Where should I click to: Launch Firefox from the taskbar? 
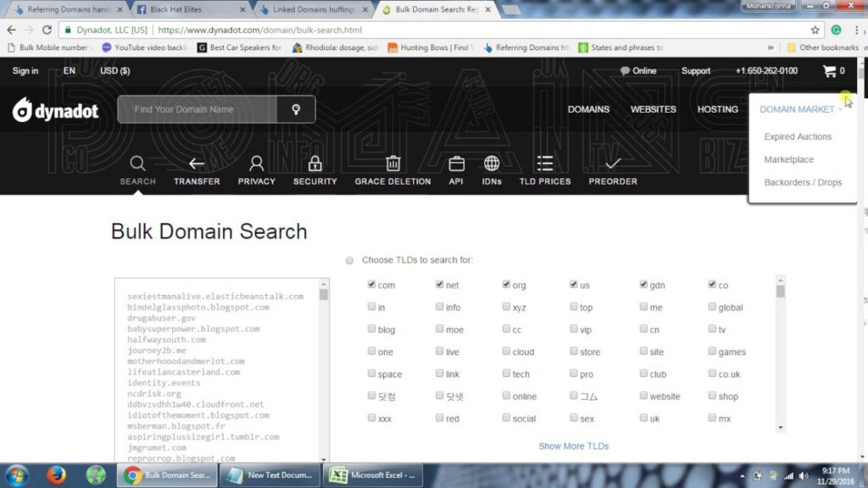tap(56, 475)
